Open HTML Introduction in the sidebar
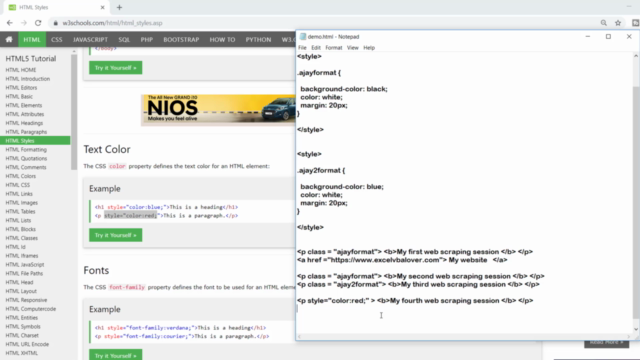Screen dimensions: 640x360 28,79
